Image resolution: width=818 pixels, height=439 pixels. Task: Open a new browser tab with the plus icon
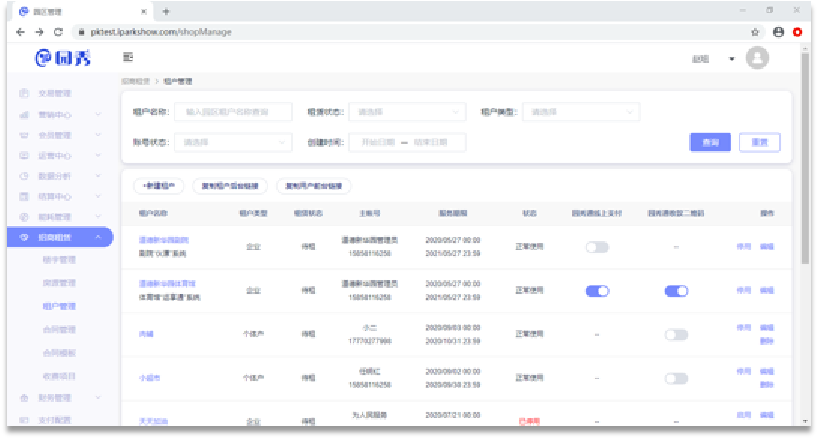[165, 11]
